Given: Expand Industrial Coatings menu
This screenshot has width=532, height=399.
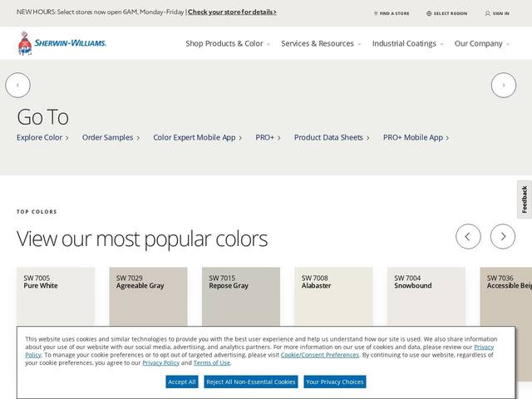Looking at the screenshot, I should (x=408, y=43).
